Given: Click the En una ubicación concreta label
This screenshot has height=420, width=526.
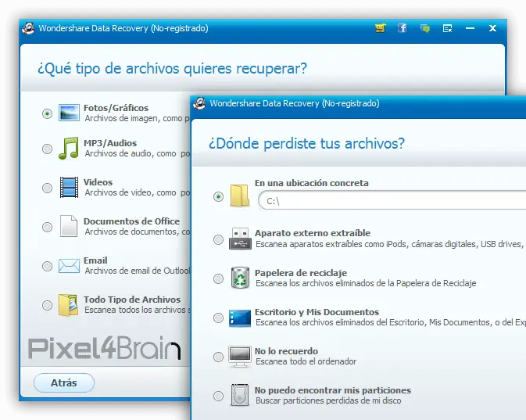Looking at the screenshot, I should tap(311, 183).
